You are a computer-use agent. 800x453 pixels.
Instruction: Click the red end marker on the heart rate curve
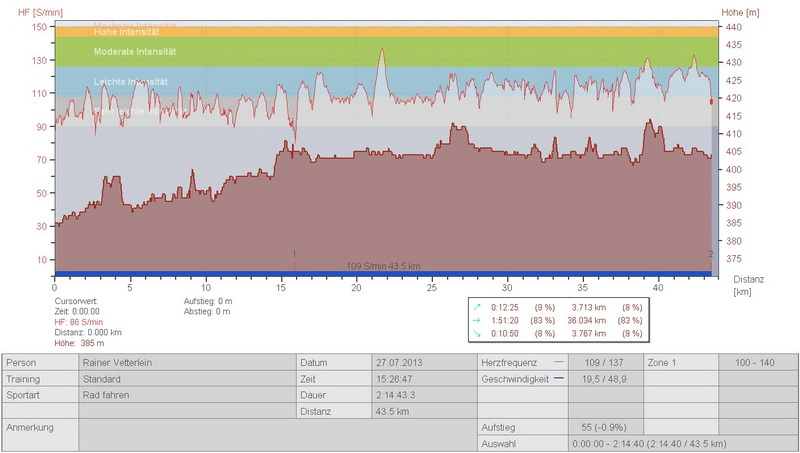[x=711, y=101]
